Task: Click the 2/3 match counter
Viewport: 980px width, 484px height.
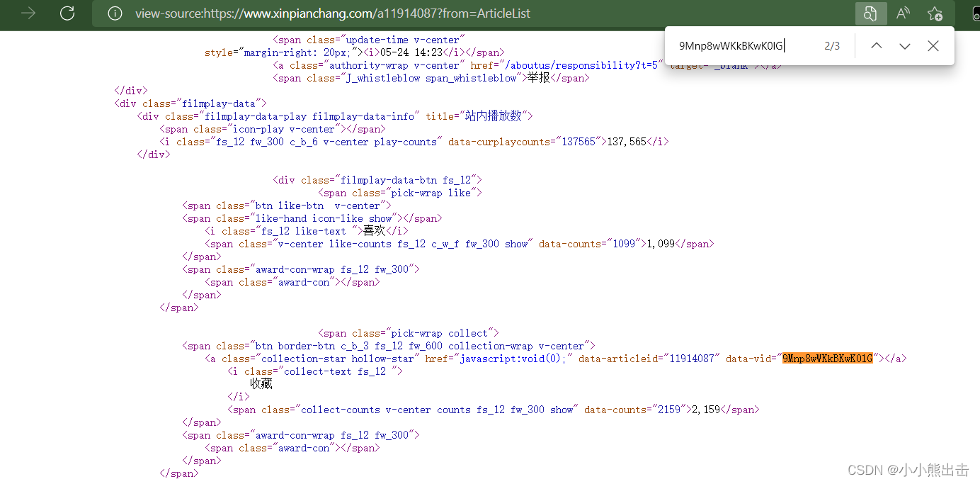Action: [x=832, y=46]
